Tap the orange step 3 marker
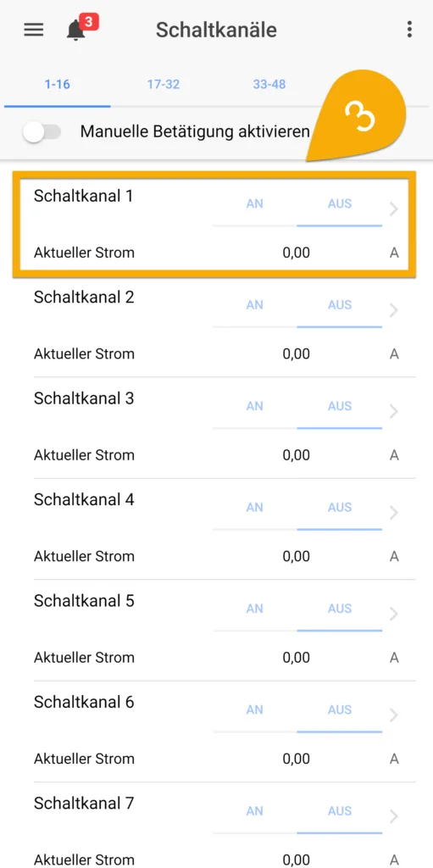This screenshot has width=433, height=868. click(361, 115)
